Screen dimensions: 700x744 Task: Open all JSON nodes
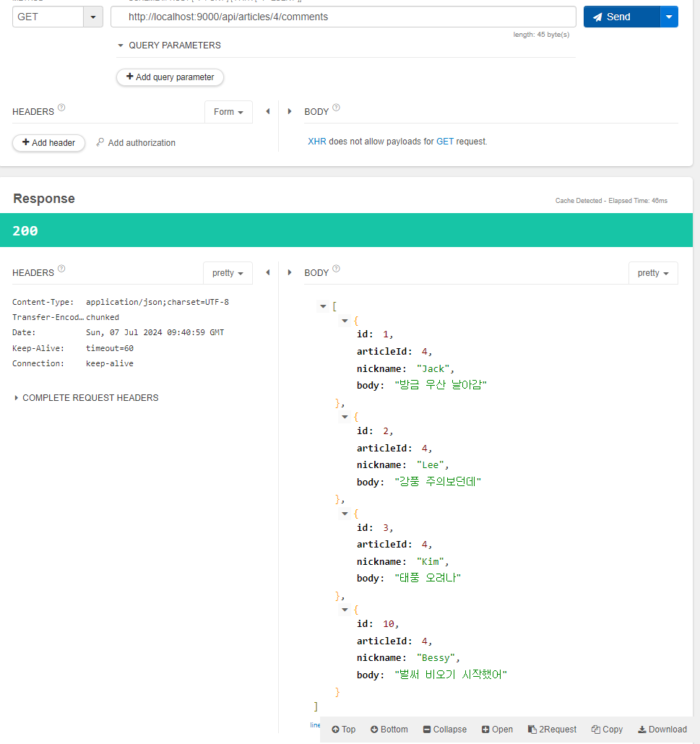point(497,730)
